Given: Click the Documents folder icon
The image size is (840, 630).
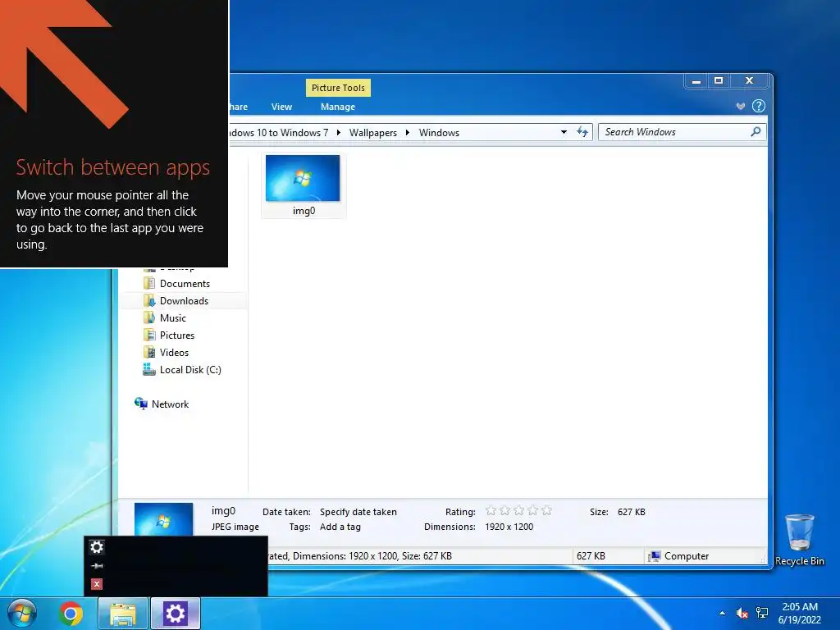Looking at the screenshot, I should [x=149, y=283].
